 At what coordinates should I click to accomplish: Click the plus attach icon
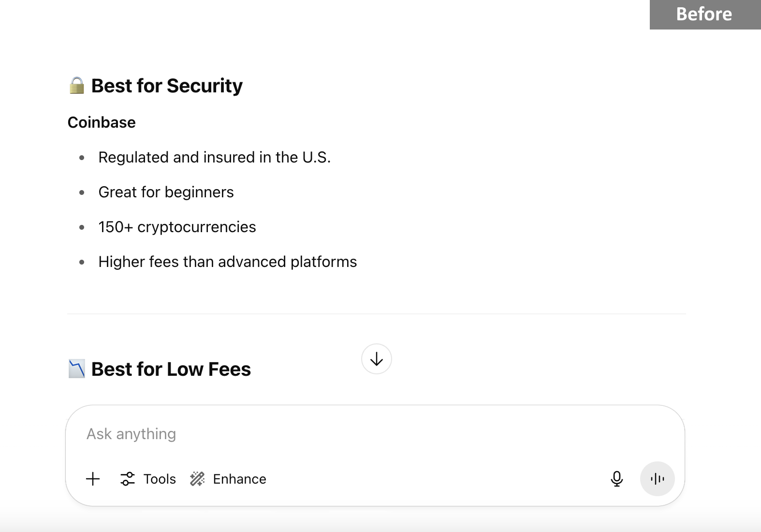pos(93,479)
